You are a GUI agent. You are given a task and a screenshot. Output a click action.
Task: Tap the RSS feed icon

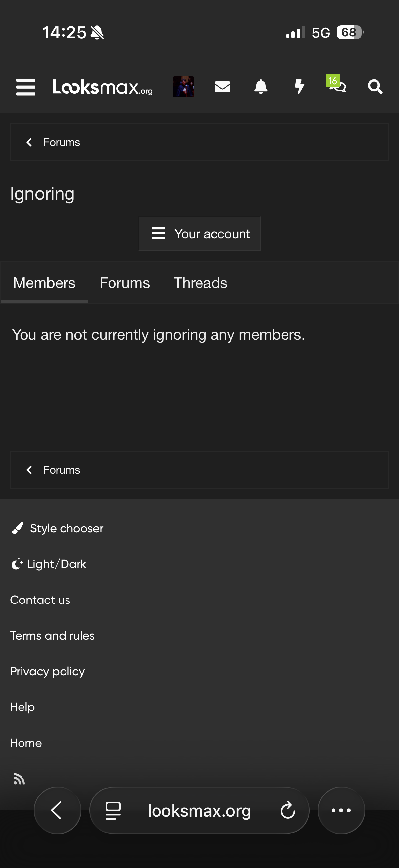pos(19,779)
